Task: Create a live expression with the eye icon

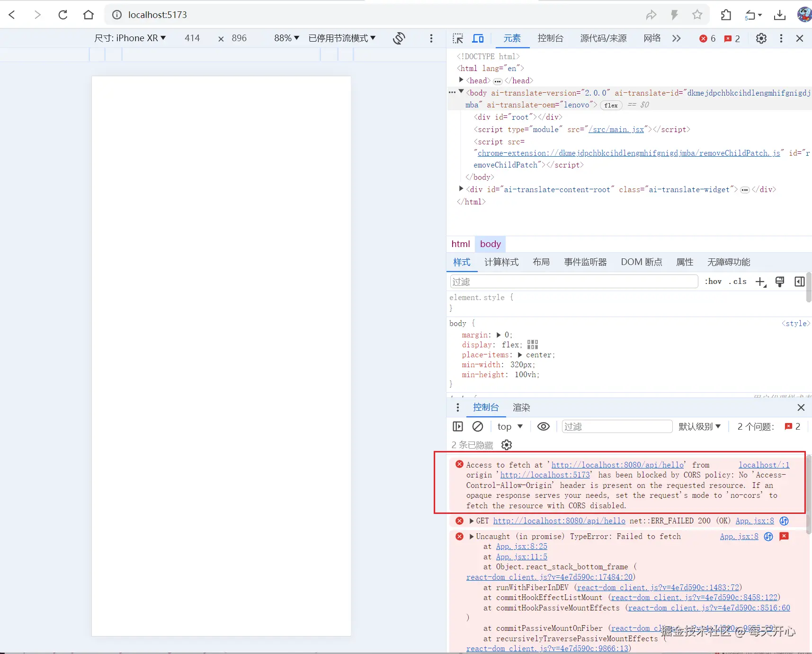Action: (x=544, y=426)
